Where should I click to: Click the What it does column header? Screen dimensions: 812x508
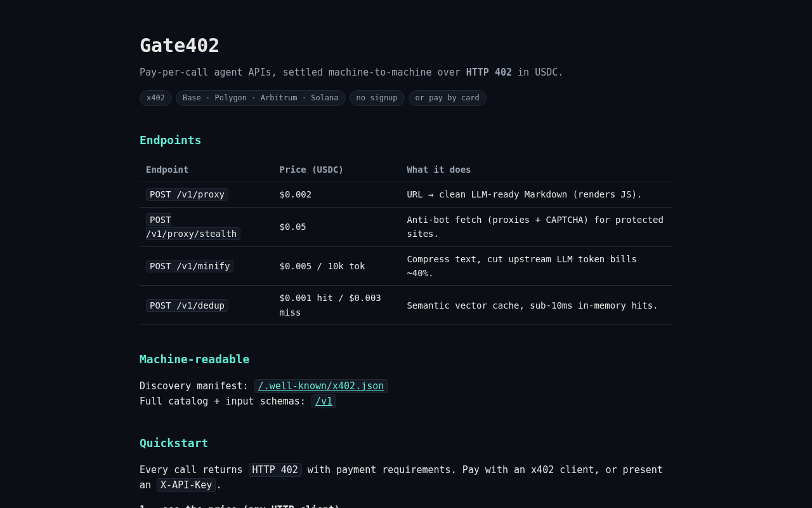click(439, 170)
